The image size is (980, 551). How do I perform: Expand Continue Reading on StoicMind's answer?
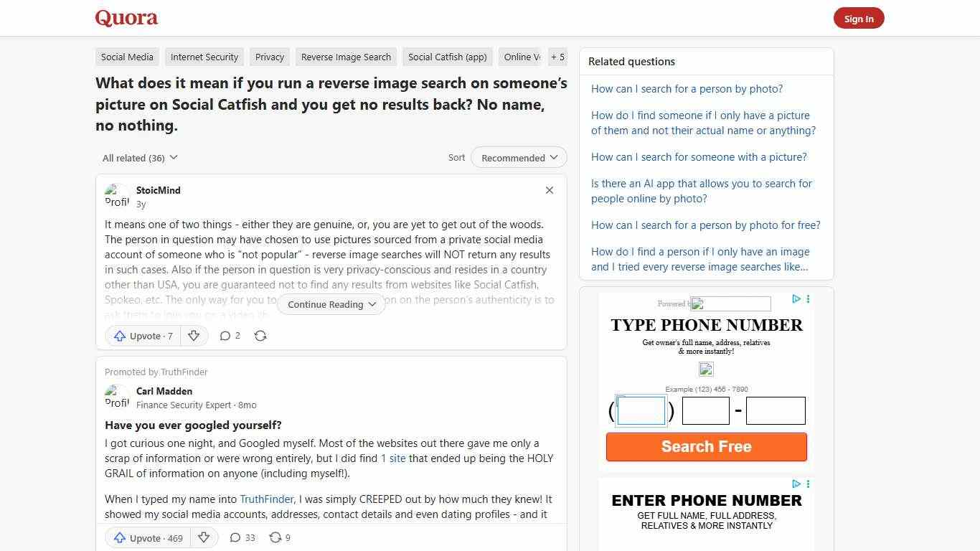pyautogui.click(x=331, y=304)
